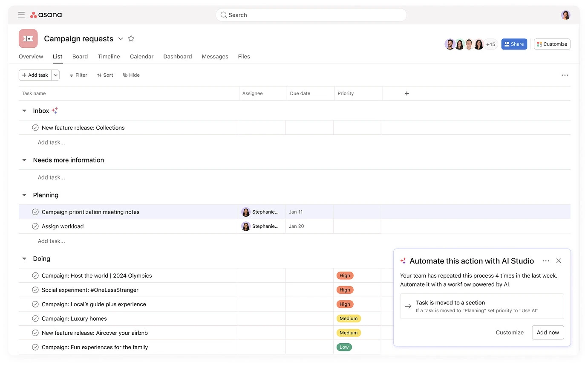588x365 pixels.
Task: Click inside the Search field
Action: (x=311, y=14)
